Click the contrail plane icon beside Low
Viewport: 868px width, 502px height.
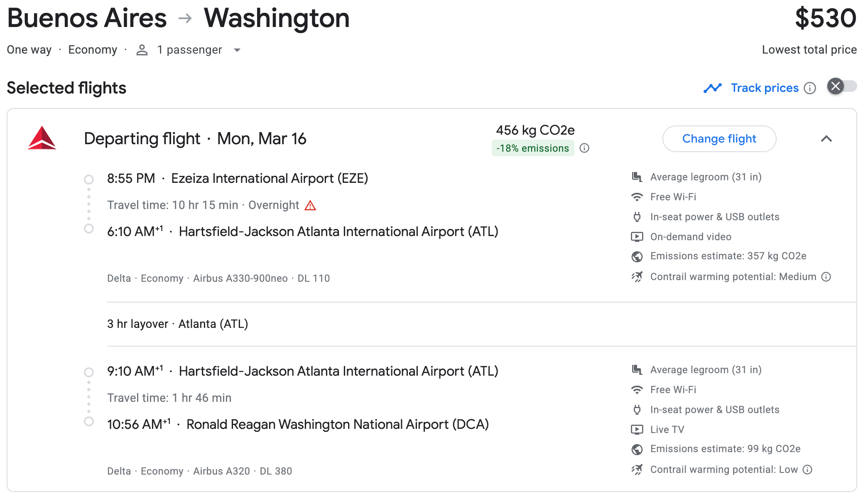tap(637, 470)
